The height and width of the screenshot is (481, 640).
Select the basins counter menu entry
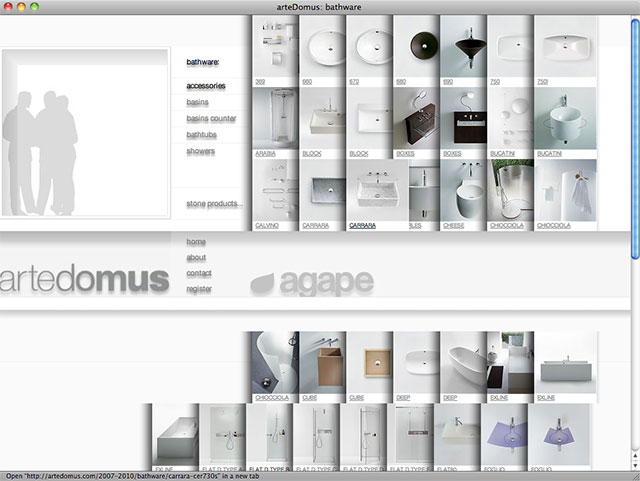coord(211,118)
